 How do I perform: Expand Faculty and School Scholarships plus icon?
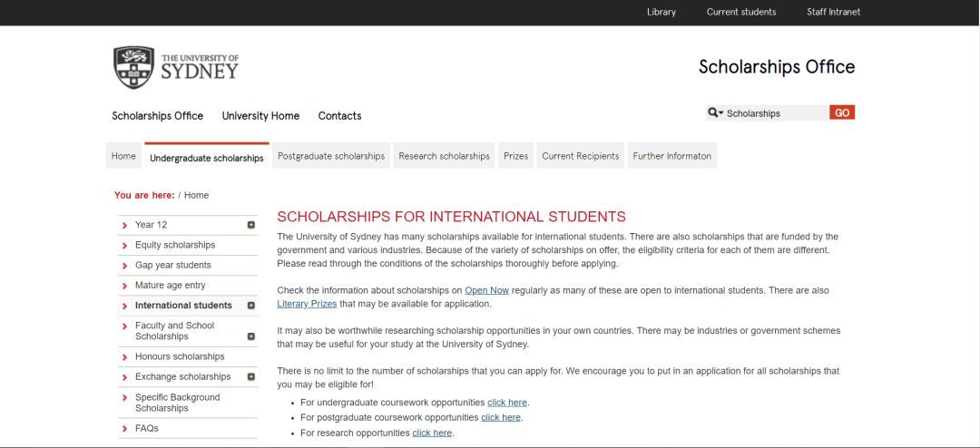[x=251, y=336]
